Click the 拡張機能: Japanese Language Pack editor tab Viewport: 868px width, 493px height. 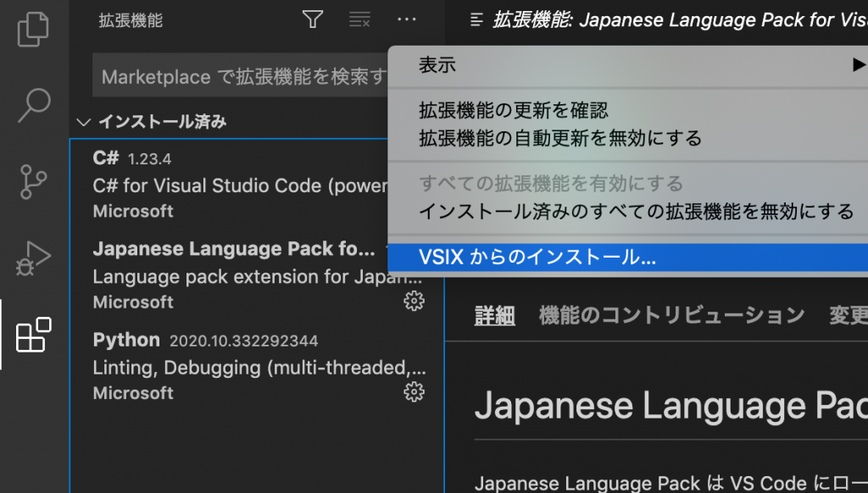coord(667,20)
